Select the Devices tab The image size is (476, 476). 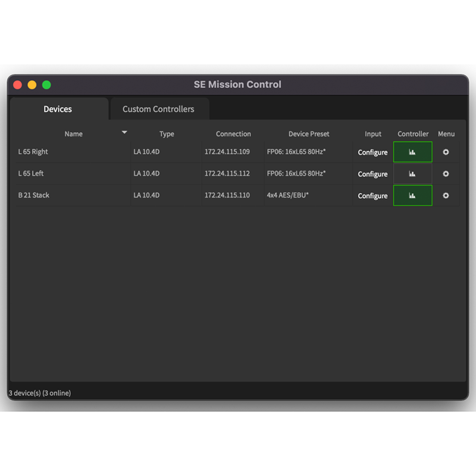[x=58, y=109]
